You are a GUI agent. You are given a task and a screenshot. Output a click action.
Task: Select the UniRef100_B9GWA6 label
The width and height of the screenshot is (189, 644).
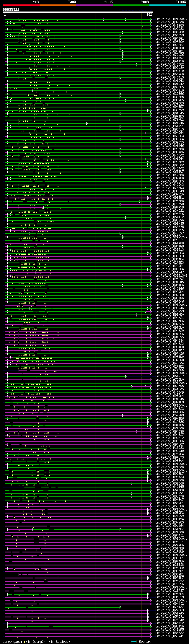click(x=170, y=152)
